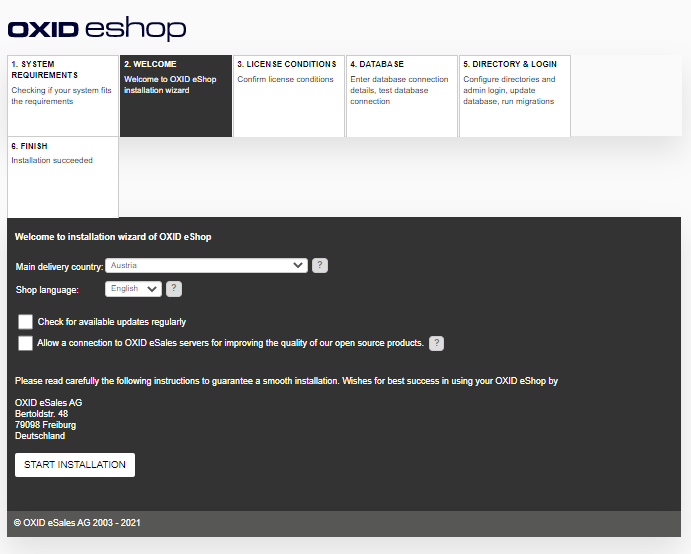
Task: Click the 'Main delivery country' label
Action: pyautogui.click(x=59, y=267)
